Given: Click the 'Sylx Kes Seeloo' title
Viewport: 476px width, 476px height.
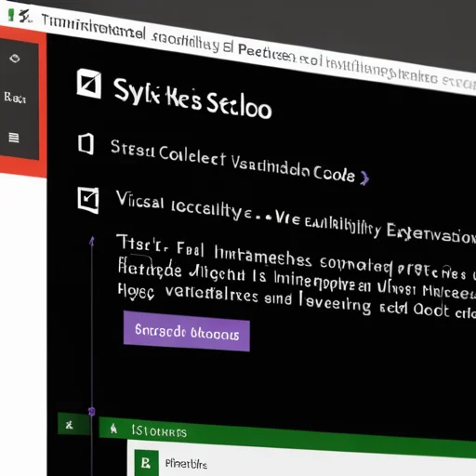Looking at the screenshot, I should click(192, 99).
